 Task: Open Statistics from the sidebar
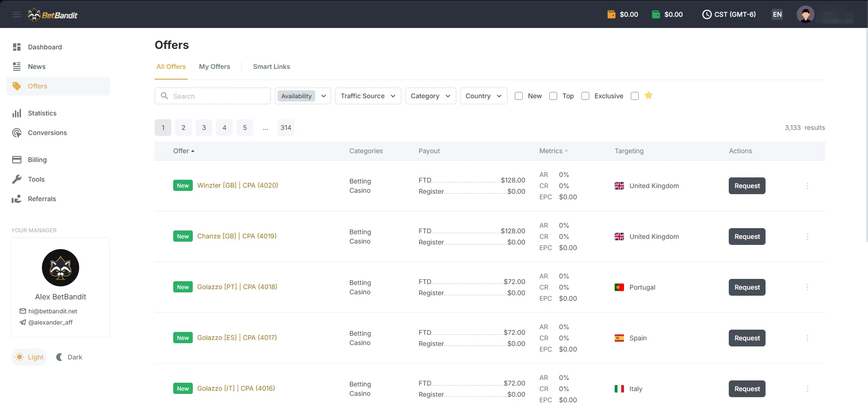click(x=58, y=113)
